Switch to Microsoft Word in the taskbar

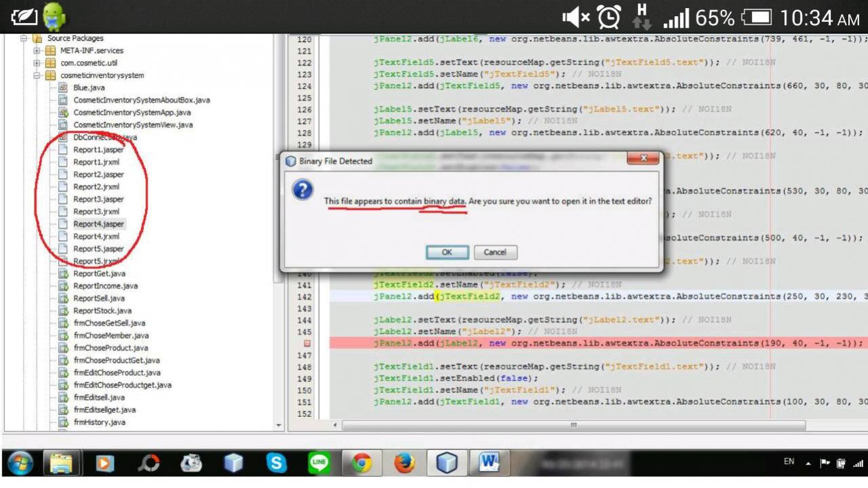(x=490, y=463)
